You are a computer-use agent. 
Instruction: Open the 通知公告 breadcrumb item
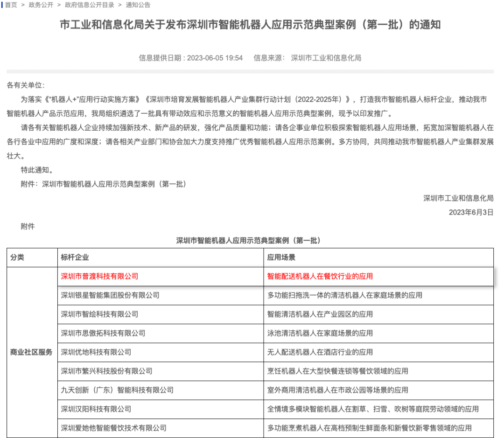[138, 5]
